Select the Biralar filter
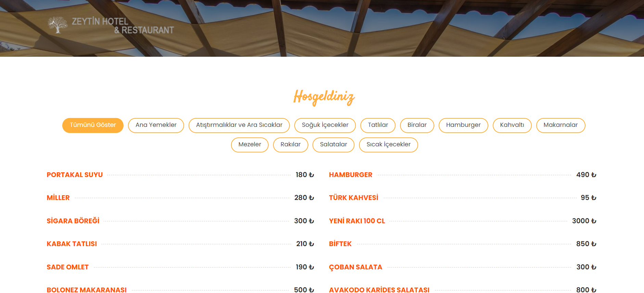The image size is (644, 293). [417, 125]
